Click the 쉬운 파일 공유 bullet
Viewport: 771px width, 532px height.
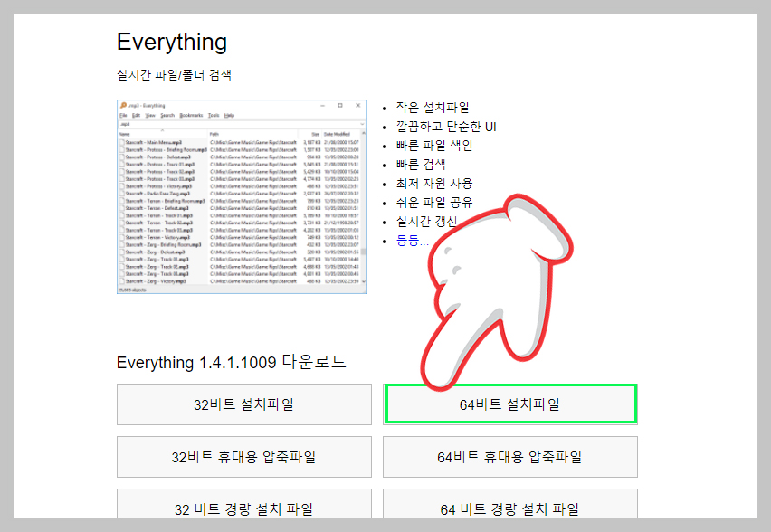click(434, 202)
